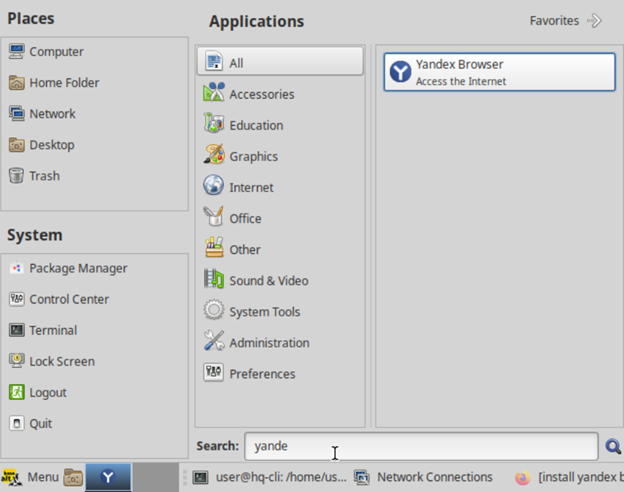Select the Accessories category
The image size is (624, 492).
pos(261,94)
